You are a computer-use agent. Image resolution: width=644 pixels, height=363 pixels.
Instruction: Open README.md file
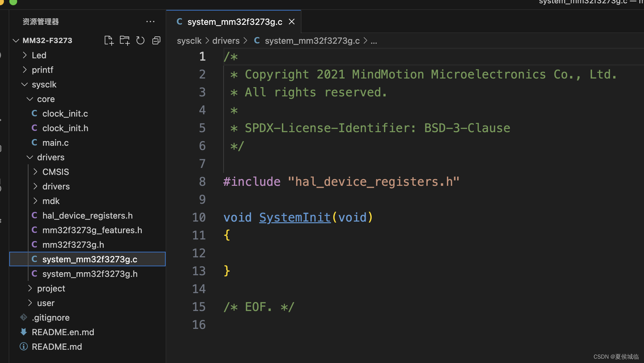coord(87,346)
